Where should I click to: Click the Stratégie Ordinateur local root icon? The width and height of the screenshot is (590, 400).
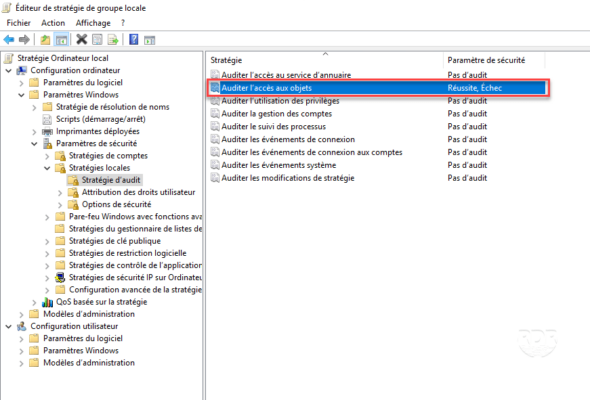click(9, 58)
